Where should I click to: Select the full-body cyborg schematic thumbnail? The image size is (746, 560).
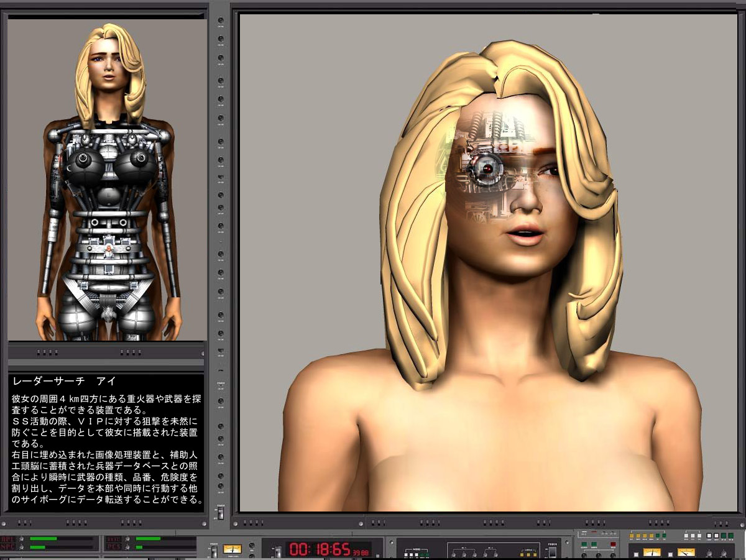coord(107,180)
